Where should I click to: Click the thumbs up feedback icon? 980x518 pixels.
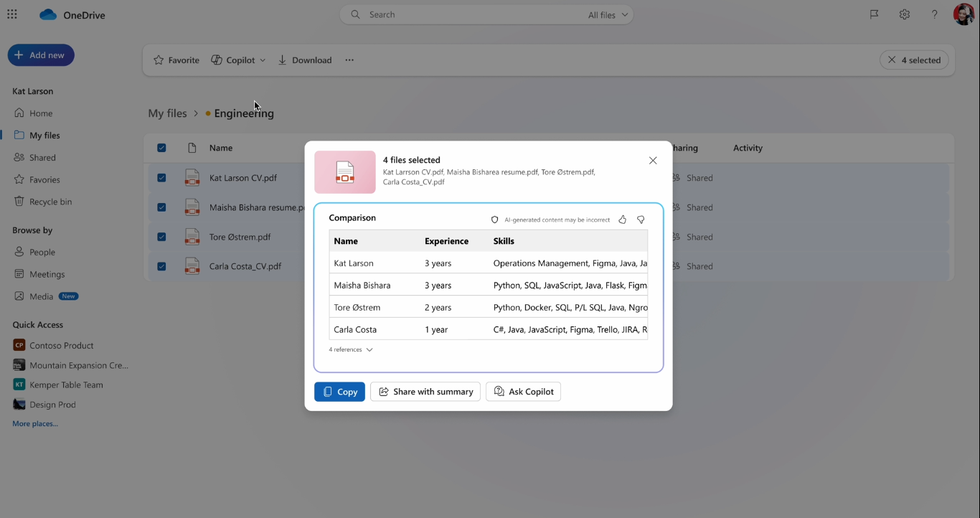pyautogui.click(x=622, y=220)
